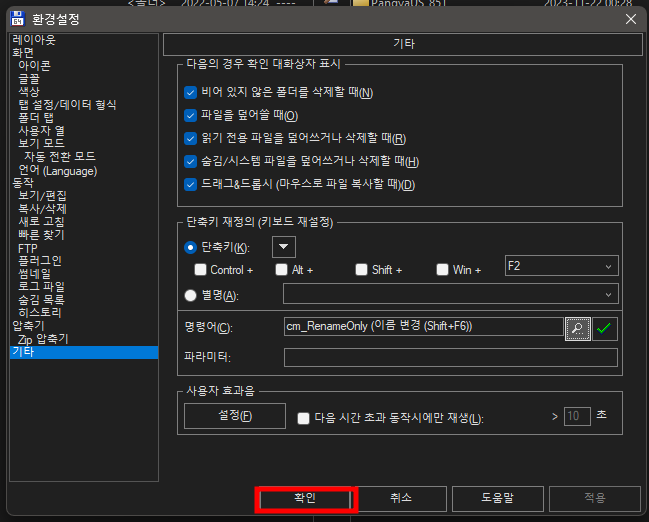The height and width of the screenshot is (522, 649).
Task: Click the magnifier icon to browse commands
Action: 577,329
